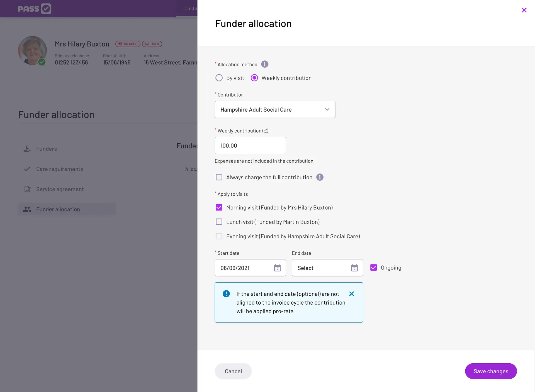
Task: Enable Always charge the full contribution checkbox
Action: coord(219,177)
